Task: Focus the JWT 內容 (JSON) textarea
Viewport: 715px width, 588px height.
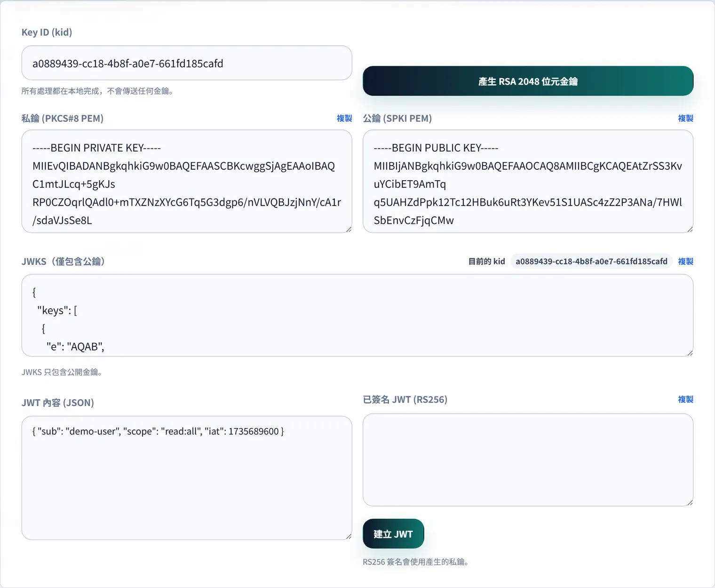Action: coord(187,478)
